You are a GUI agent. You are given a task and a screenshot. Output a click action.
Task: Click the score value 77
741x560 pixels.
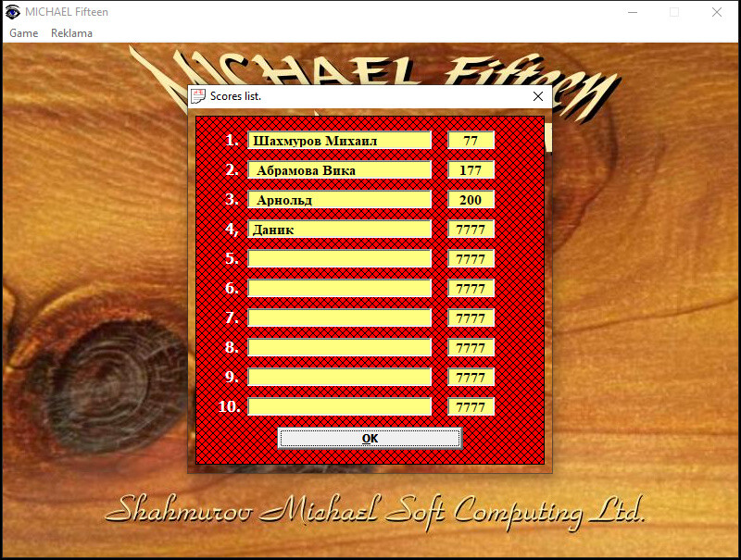471,141
